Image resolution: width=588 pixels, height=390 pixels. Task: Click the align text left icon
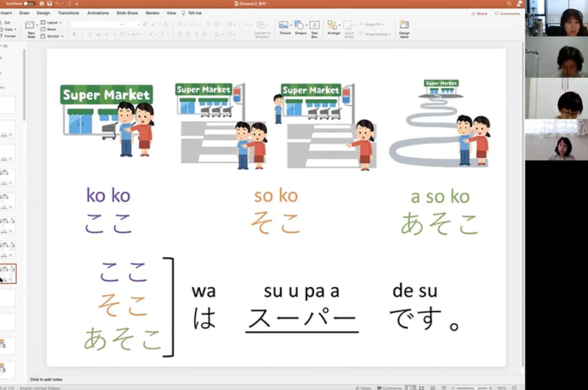(x=180, y=34)
